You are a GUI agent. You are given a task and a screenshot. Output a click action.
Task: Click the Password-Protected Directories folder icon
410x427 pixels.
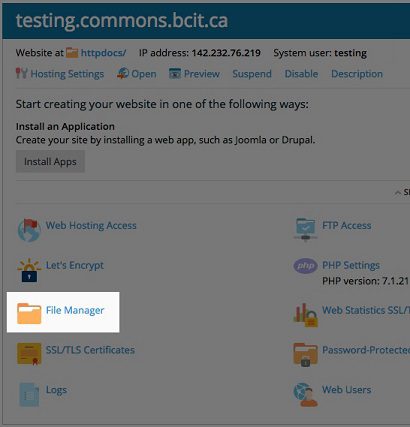305,355
